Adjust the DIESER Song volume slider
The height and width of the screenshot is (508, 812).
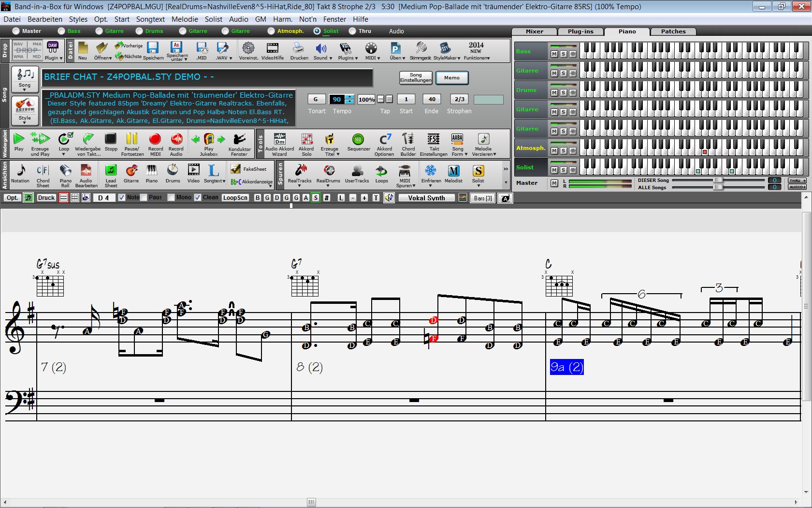click(718, 180)
